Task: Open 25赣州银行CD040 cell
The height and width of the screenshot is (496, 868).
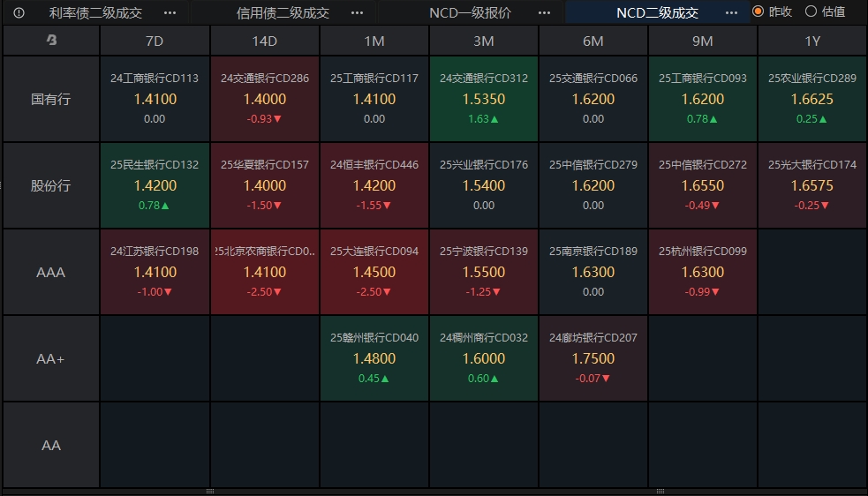Action: click(x=374, y=358)
